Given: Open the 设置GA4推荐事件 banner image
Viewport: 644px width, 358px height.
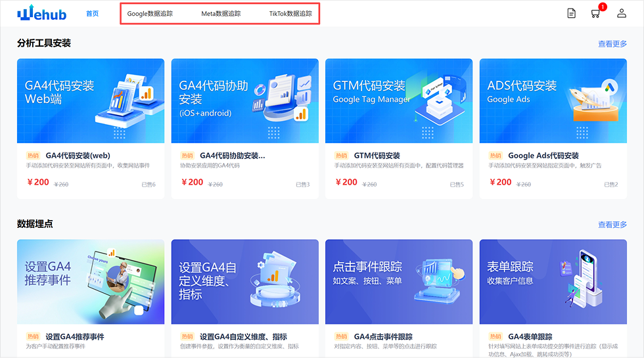Looking at the screenshot, I should pyautogui.click(x=91, y=281).
